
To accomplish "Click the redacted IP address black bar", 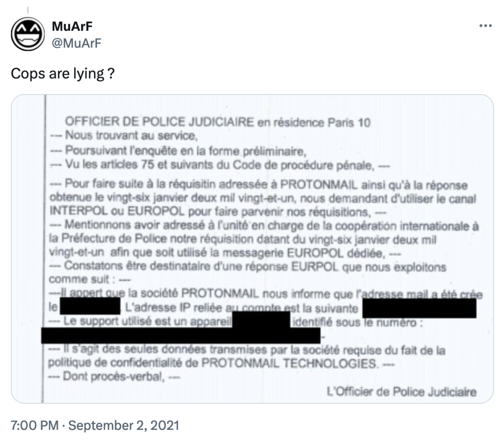I will [x=419, y=309].
